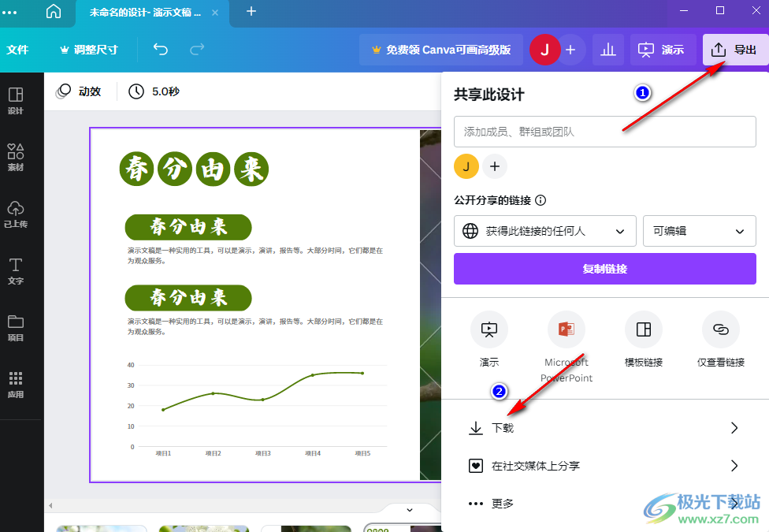Click the purple 复制链接 button
Viewport: 769px width, 532px height.
click(604, 269)
